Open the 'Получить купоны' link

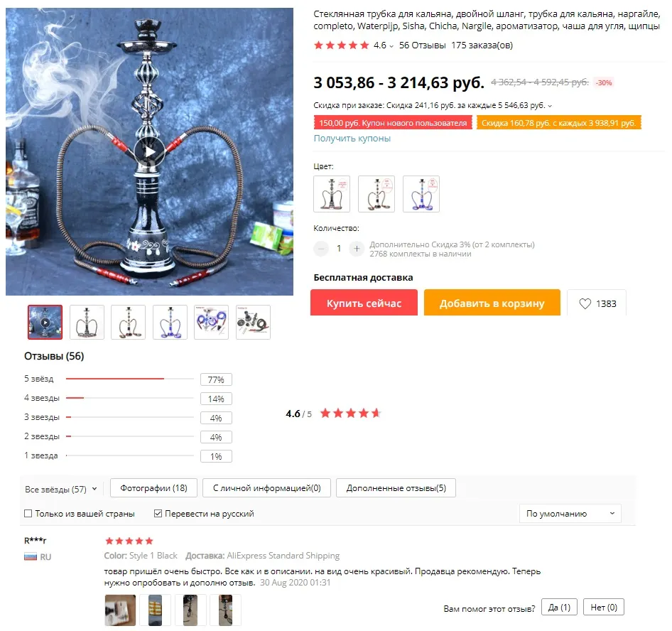[352, 139]
